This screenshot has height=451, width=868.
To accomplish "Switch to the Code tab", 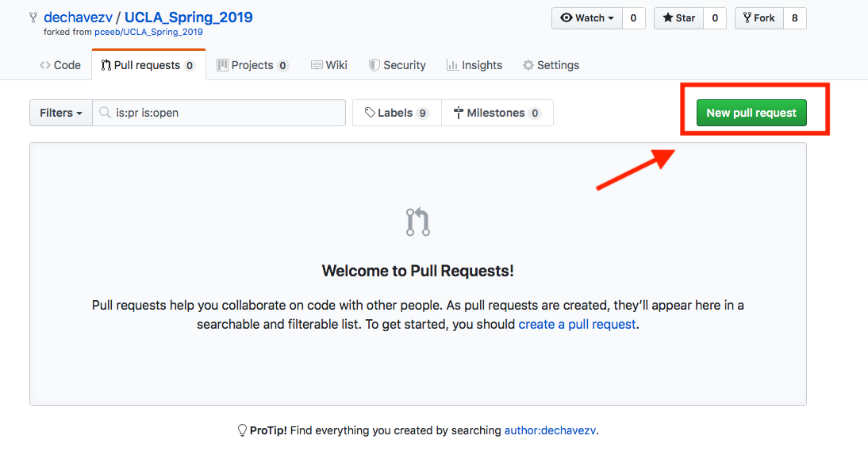I will coord(60,65).
